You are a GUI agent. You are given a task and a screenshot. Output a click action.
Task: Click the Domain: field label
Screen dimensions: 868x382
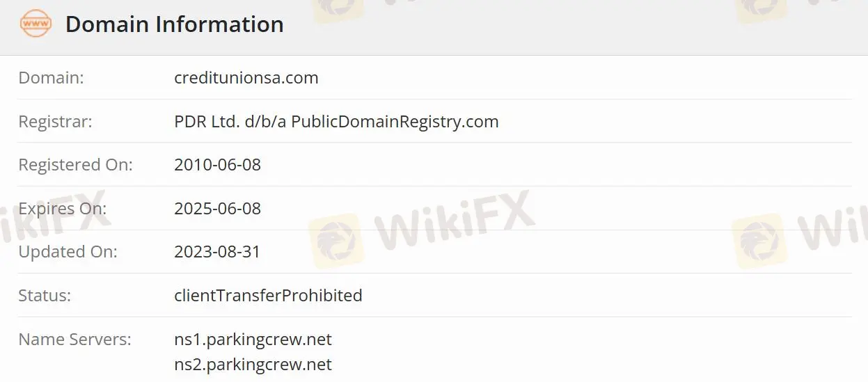(x=51, y=78)
